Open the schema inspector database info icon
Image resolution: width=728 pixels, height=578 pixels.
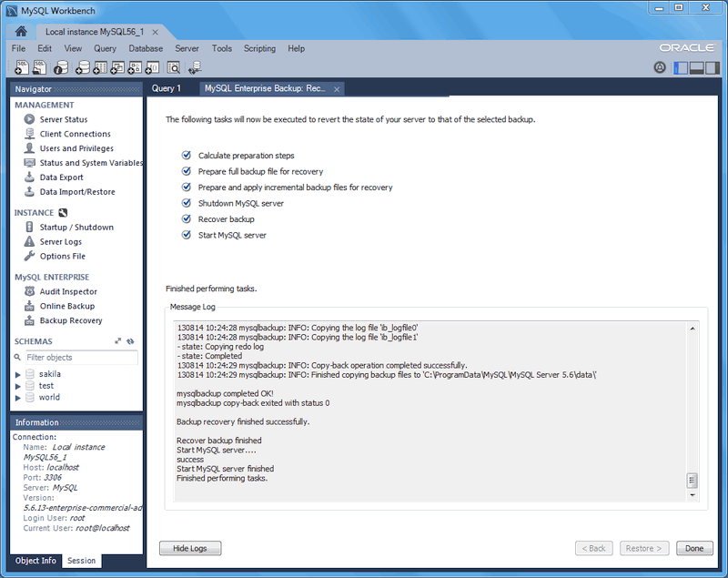(61, 67)
